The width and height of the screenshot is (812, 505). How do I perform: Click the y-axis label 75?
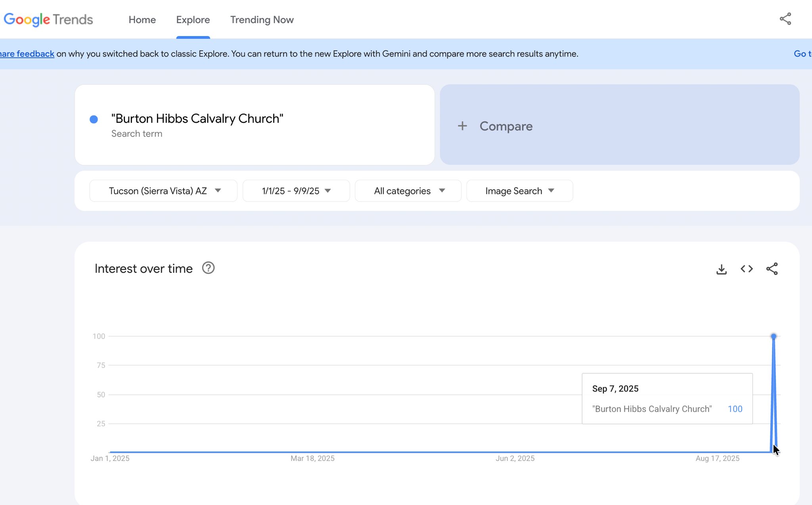[x=101, y=365]
